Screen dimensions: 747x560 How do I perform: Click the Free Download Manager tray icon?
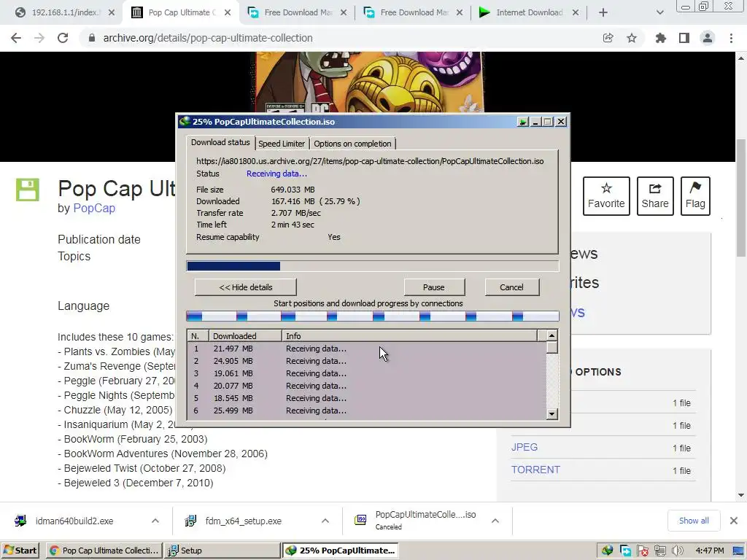click(x=625, y=551)
